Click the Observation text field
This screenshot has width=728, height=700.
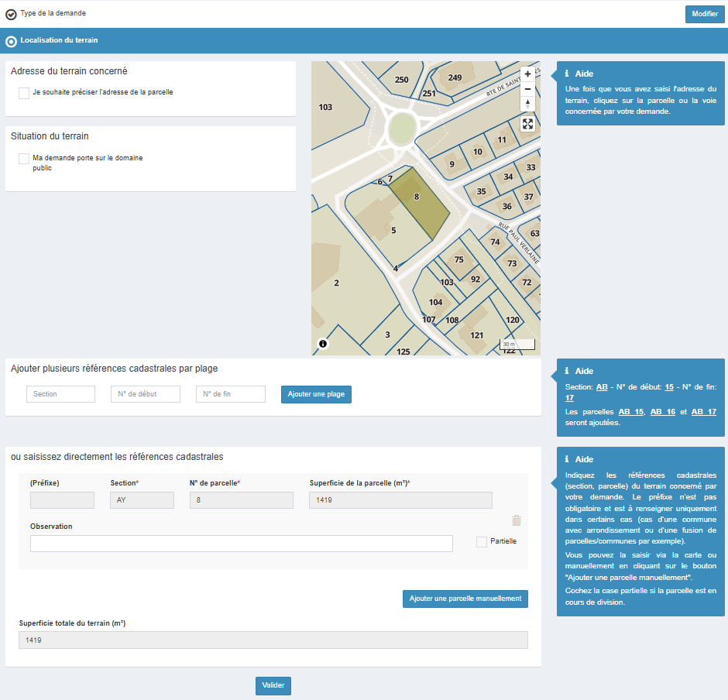click(x=241, y=544)
